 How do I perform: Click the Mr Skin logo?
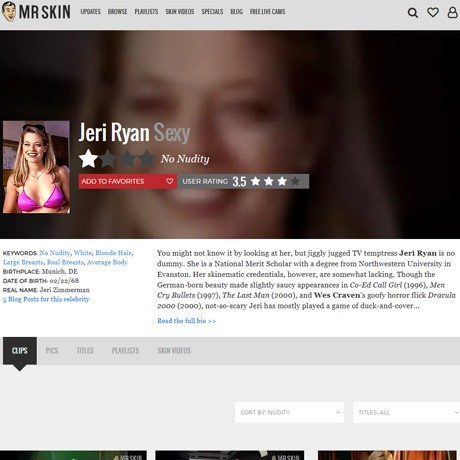[x=36, y=12]
